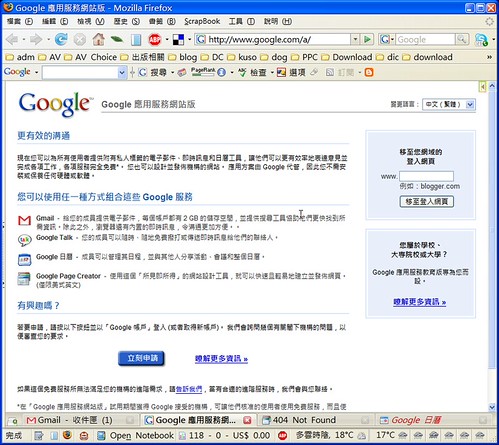The image size is (499, 445).
Task: Click the blue 立刻申請 apply button
Action: pyautogui.click(x=142, y=358)
